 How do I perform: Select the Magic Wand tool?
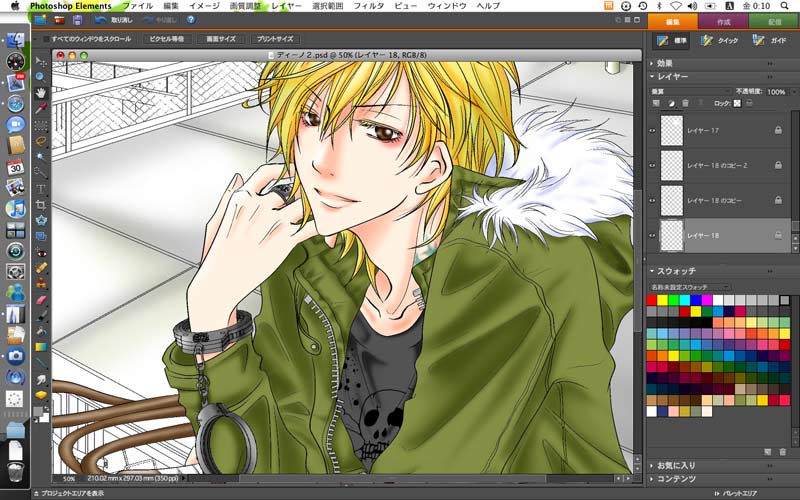point(41,156)
